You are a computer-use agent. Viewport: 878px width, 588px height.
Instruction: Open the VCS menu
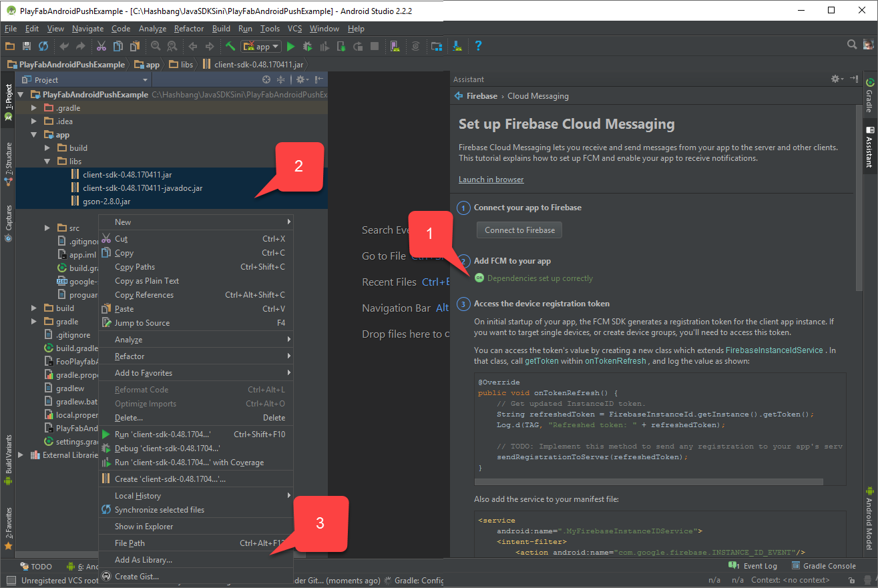(x=295, y=29)
